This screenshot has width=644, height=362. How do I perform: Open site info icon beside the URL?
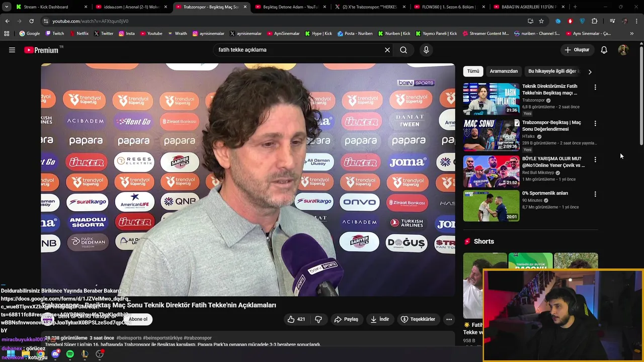tap(46, 21)
